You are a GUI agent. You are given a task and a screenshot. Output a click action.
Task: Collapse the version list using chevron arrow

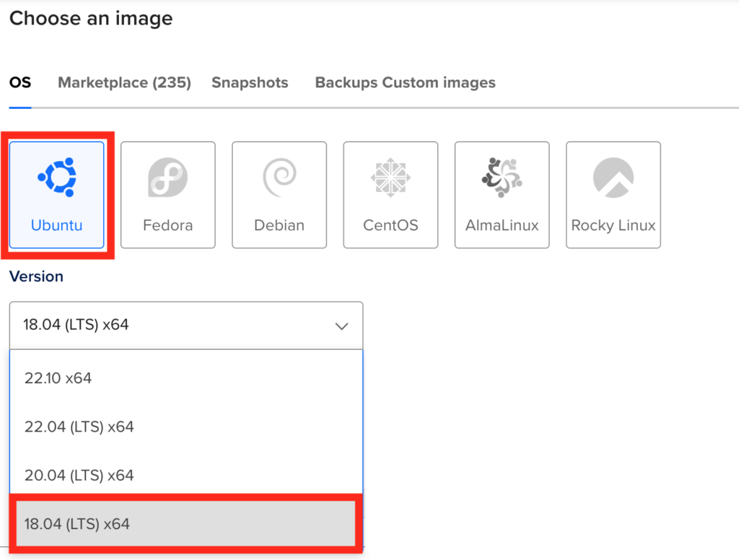342,326
